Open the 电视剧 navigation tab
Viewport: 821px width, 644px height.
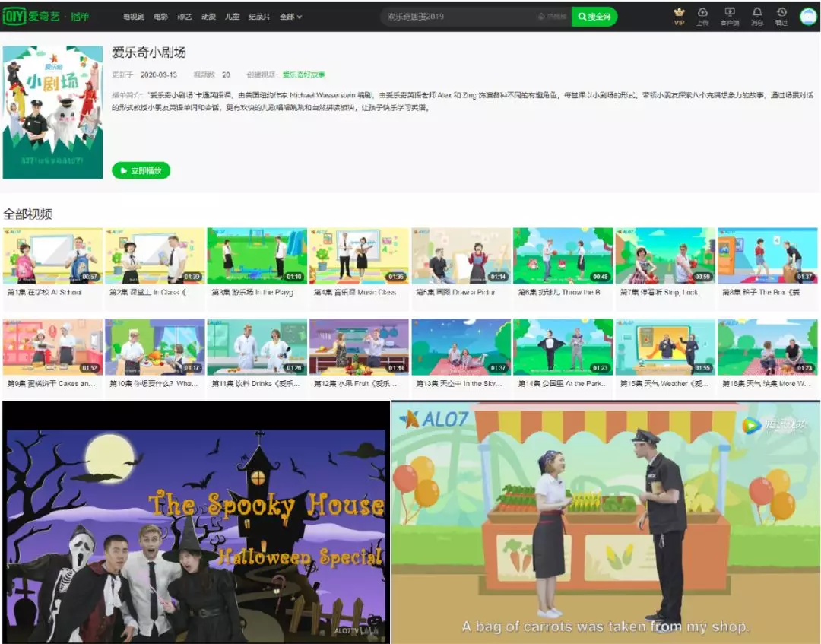pyautogui.click(x=134, y=17)
